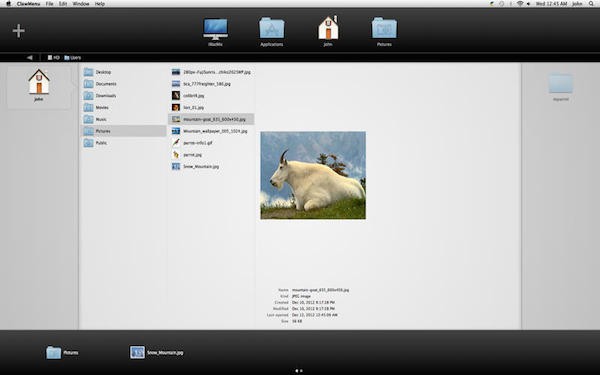Click the first page indicator dot

(x=297, y=370)
